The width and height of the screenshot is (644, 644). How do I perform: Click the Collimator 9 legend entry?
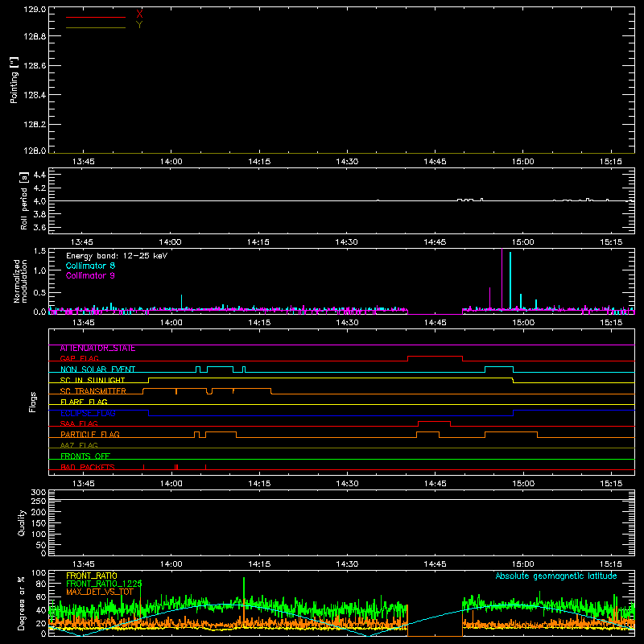coord(90,275)
